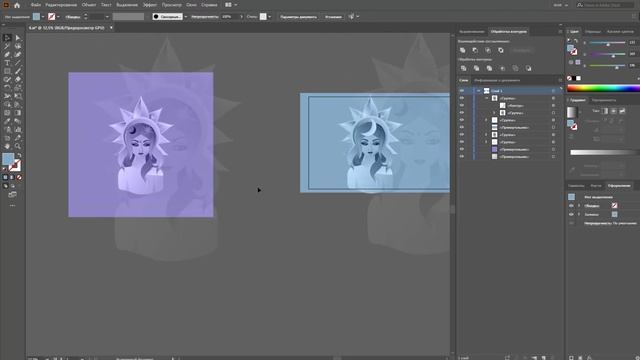The height and width of the screenshot is (360, 640).
Task: Select the Selection (black arrow) tool
Action: pos(7,38)
